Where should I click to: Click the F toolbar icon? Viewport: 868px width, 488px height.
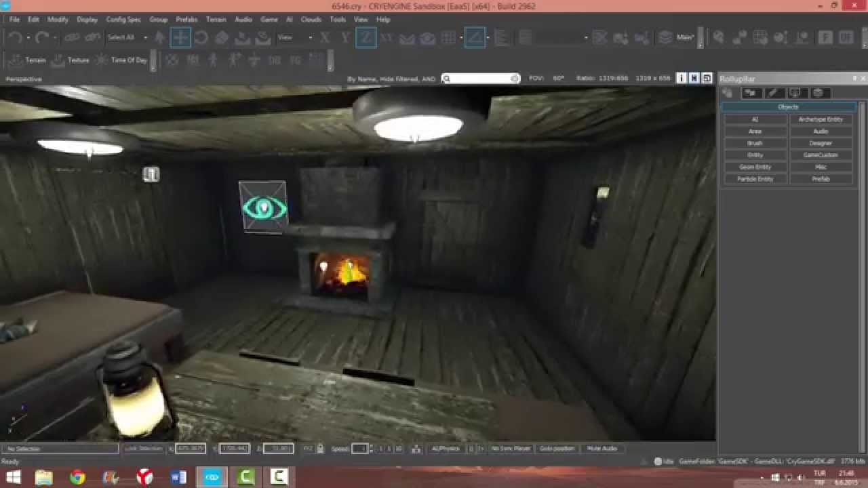click(825, 38)
